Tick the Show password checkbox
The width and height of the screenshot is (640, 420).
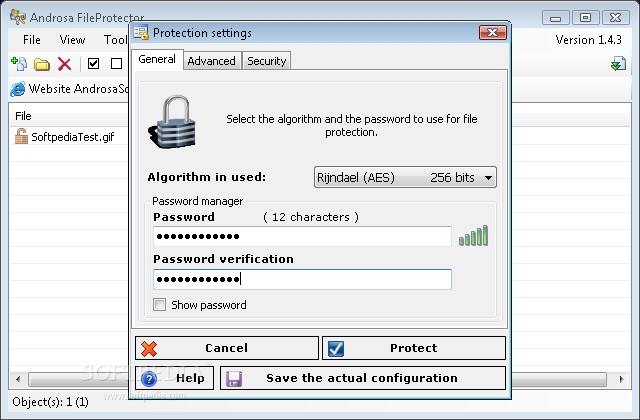[x=159, y=304]
